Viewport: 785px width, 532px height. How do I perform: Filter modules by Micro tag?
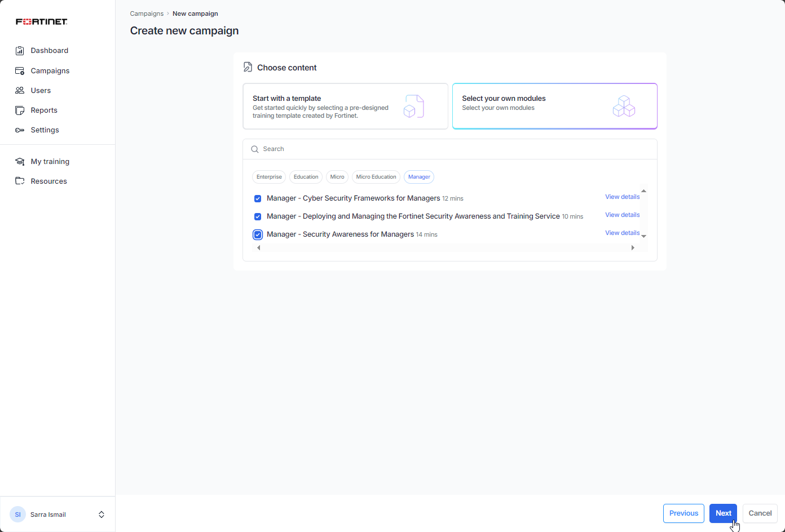[337, 177]
